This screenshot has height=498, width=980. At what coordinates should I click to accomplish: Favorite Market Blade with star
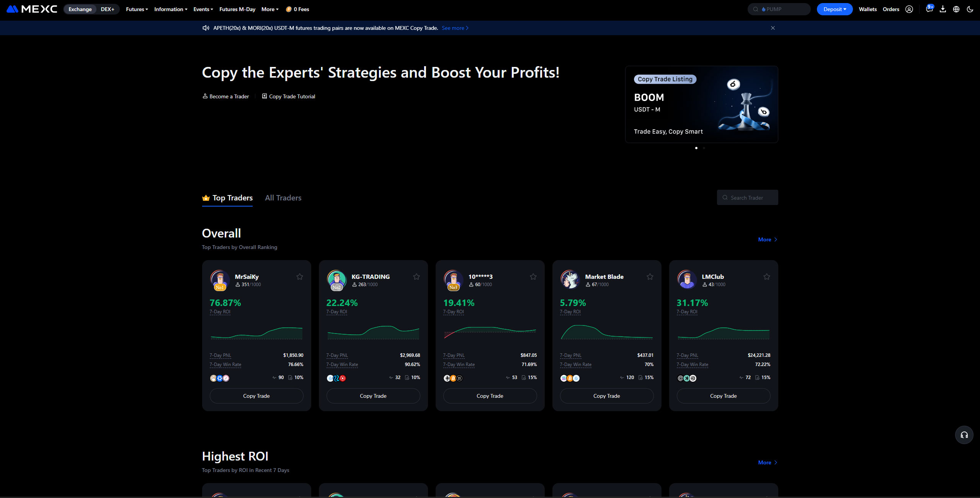pyautogui.click(x=650, y=277)
